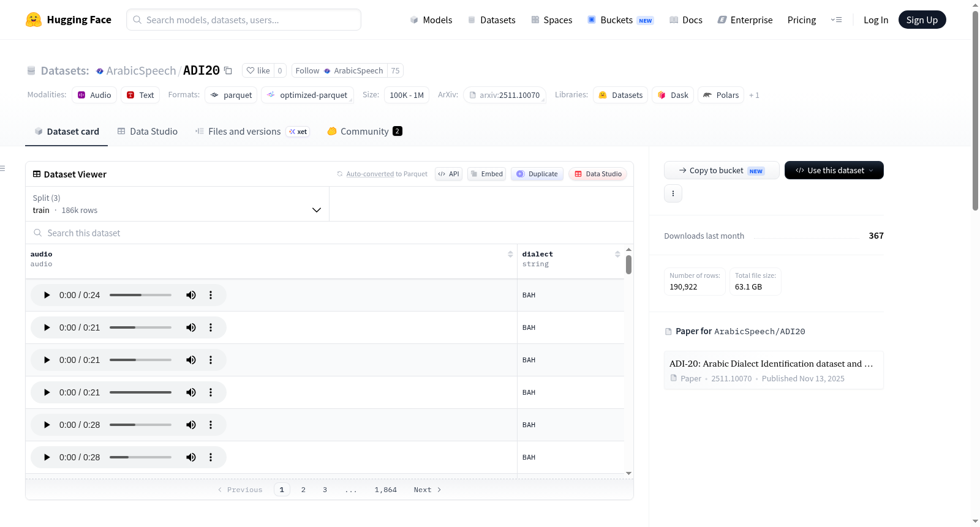This screenshot has width=980, height=527.
Task: Open the Enterprise page
Action: click(745, 20)
